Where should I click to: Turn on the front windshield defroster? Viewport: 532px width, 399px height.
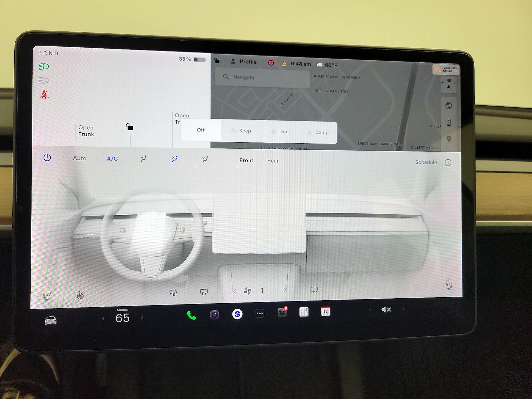173,293
